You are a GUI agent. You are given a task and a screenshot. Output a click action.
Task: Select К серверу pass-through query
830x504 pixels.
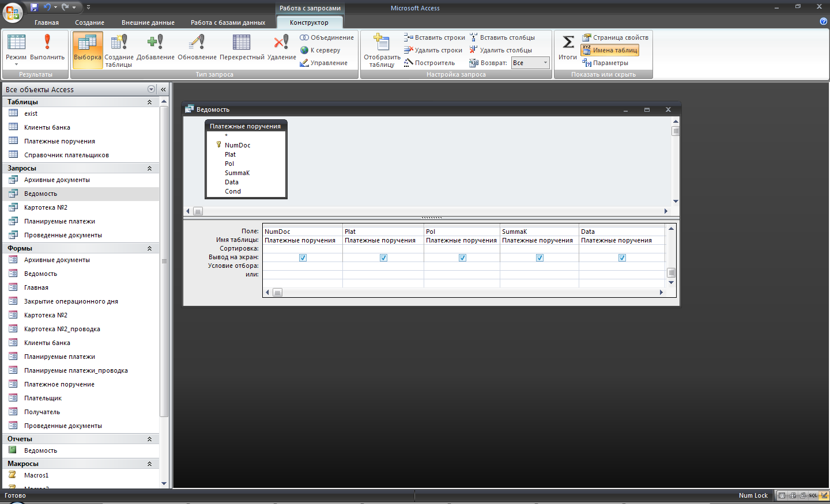click(x=320, y=50)
